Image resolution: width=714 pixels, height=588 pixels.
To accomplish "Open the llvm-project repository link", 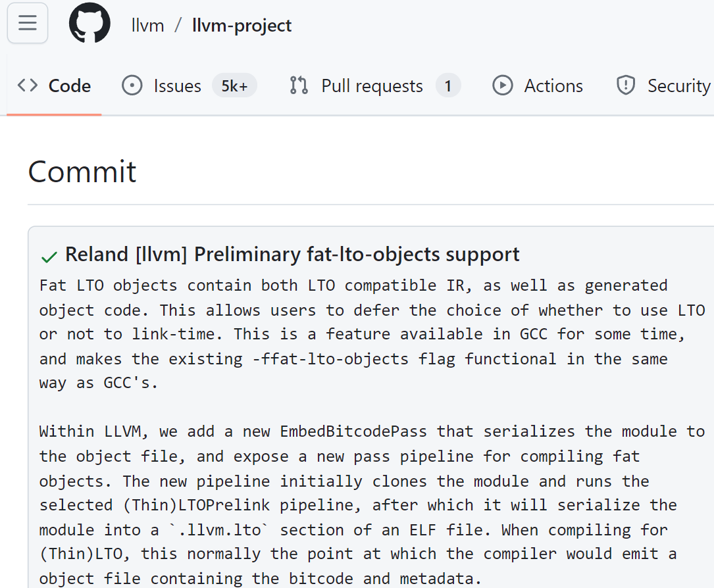I will coord(241,24).
